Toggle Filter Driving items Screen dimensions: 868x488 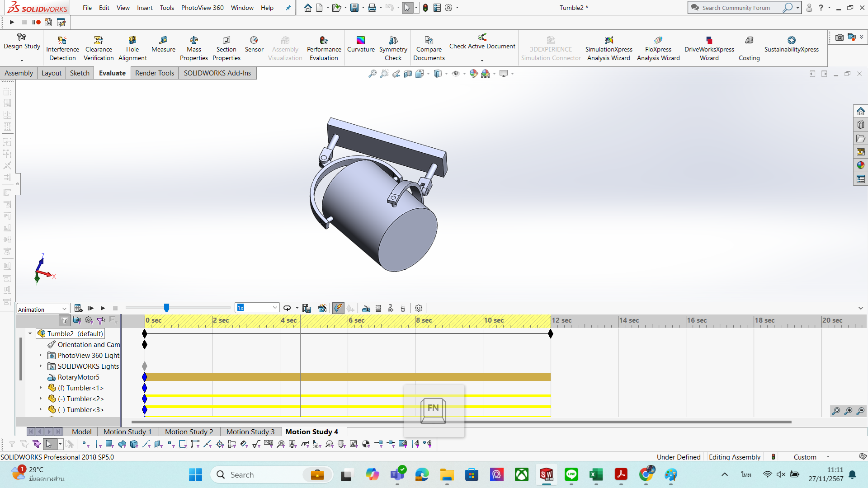coord(89,320)
